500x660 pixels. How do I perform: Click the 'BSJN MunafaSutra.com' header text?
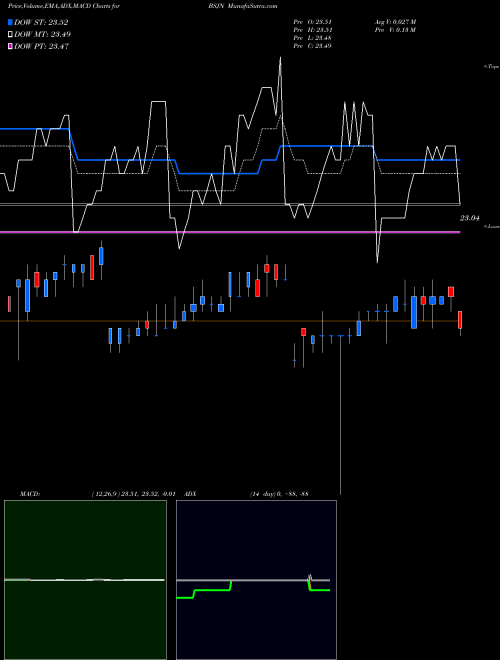tap(242, 6)
